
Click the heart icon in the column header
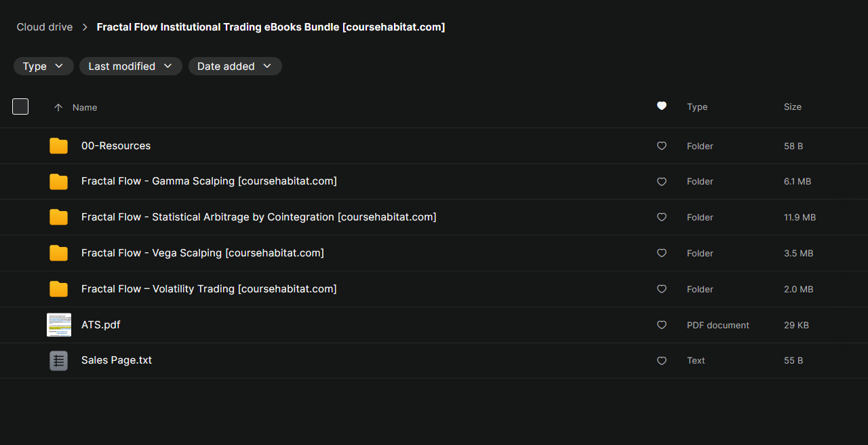coord(662,106)
